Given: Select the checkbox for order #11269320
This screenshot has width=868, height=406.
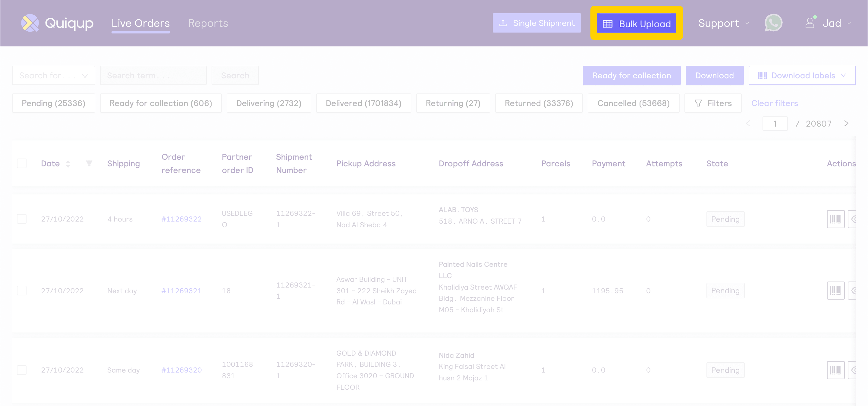Looking at the screenshot, I should coord(22,370).
